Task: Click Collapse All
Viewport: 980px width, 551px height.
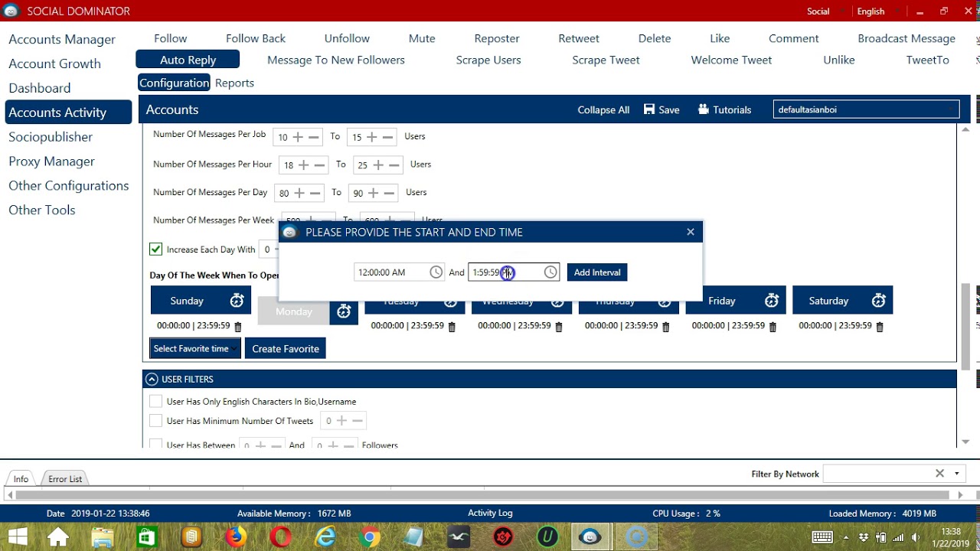Action: click(603, 109)
